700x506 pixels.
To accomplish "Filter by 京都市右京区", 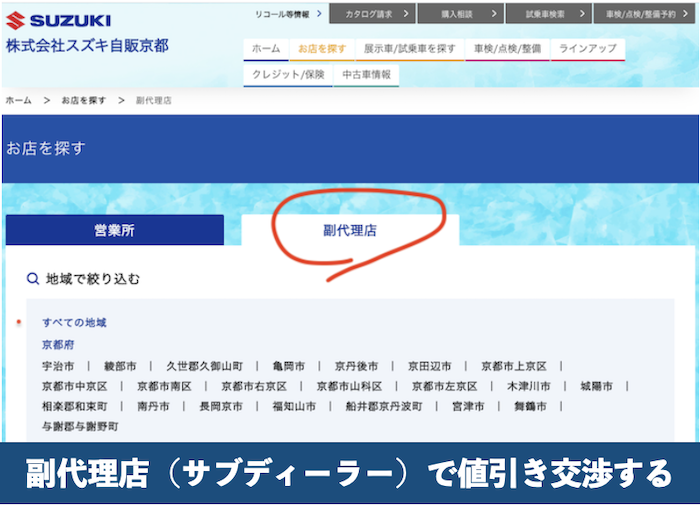I will 254,386.
